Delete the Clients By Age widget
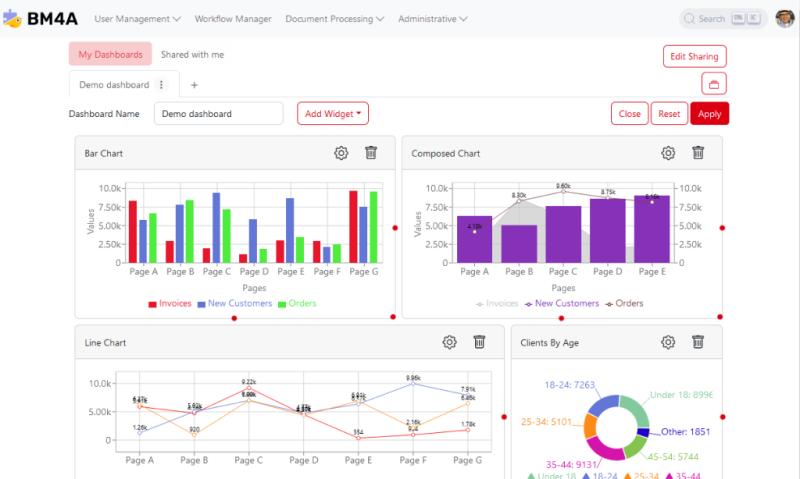 [698, 342]
